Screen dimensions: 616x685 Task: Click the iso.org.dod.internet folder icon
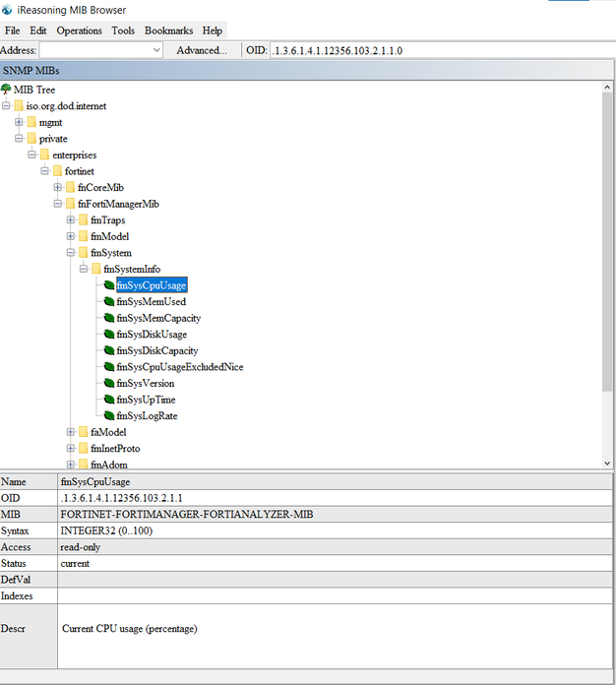[19, 105]
